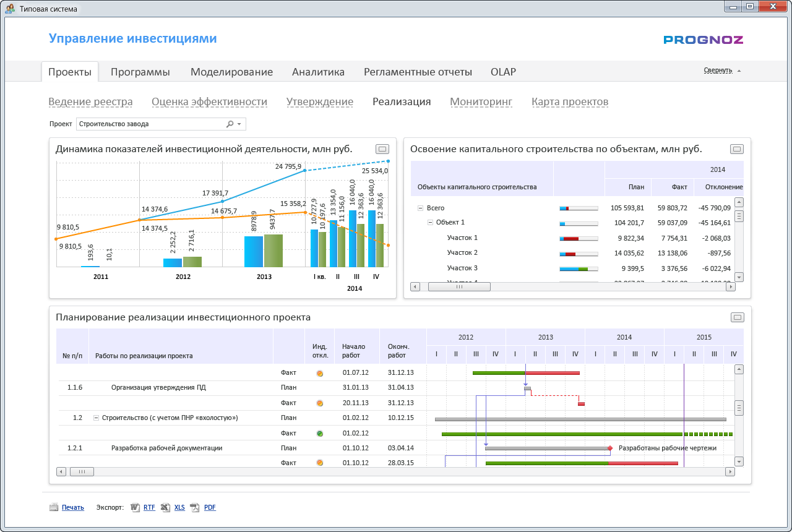The image size is (792, 532).
Task: Click Gantt scroll down arrow
Action: coord(739,461)
